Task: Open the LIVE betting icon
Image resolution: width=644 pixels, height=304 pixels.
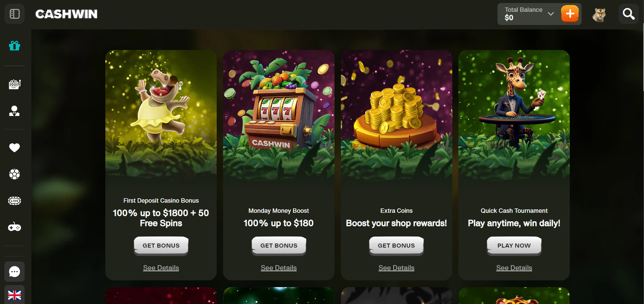Action: 15,201
